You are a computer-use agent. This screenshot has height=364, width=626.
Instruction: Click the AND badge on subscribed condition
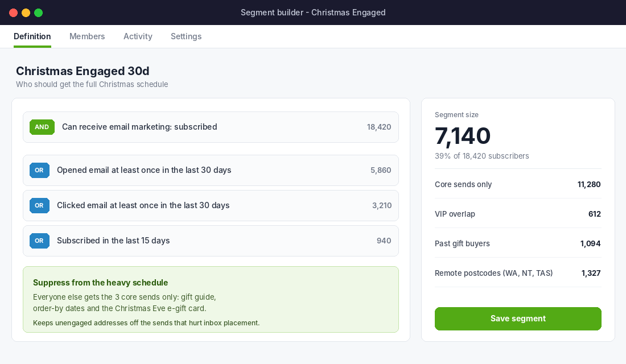click(42, 127)
